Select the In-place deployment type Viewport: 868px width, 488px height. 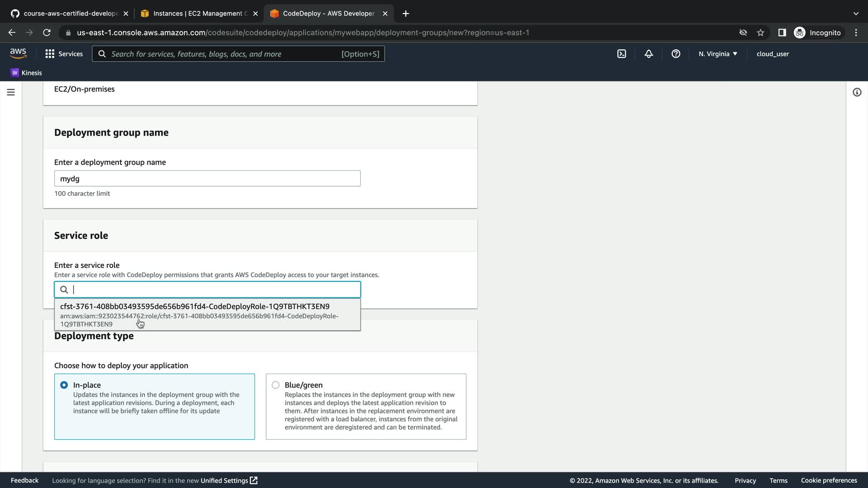(x=64, y=385)
